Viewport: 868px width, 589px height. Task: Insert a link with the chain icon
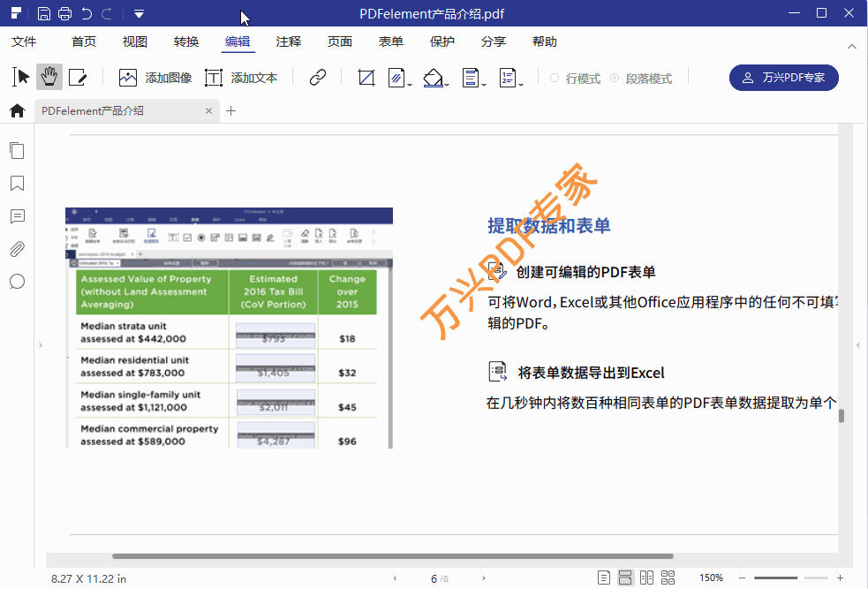(x=318, y=78)
